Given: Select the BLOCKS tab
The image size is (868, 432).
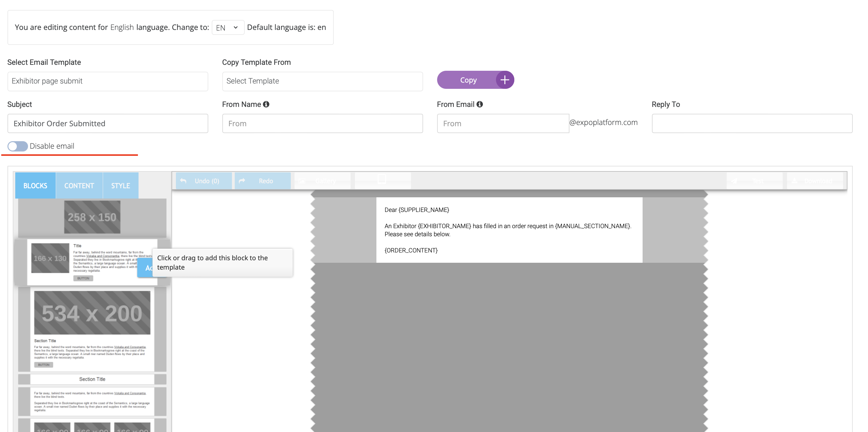Looking at the screenshot, I should tap(35, 186).
